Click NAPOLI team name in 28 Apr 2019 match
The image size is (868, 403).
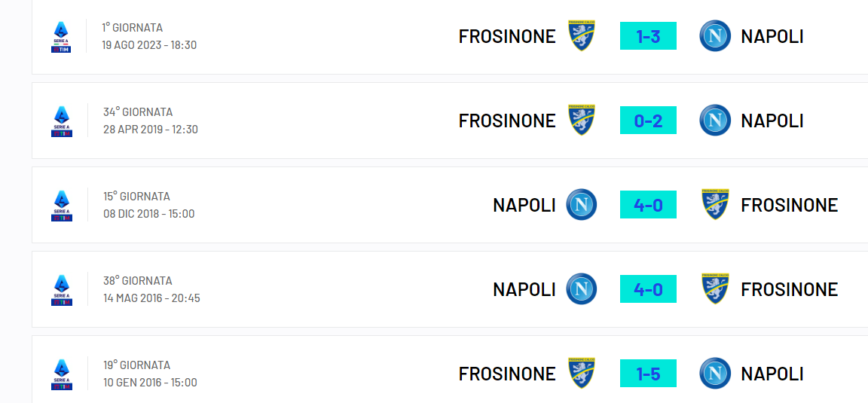point(772,121)
